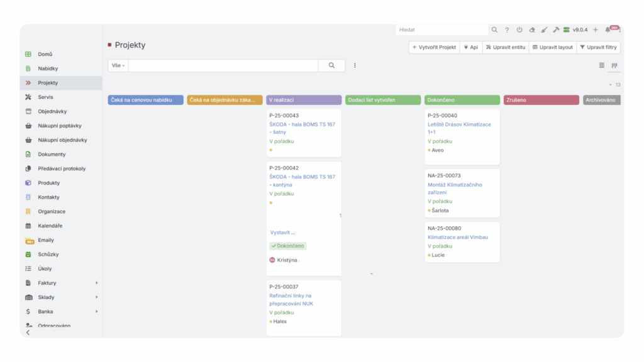Expand the Sklady submenu arrow
The width and height of the screenshot is (644, 362).
tap(96, 297)
